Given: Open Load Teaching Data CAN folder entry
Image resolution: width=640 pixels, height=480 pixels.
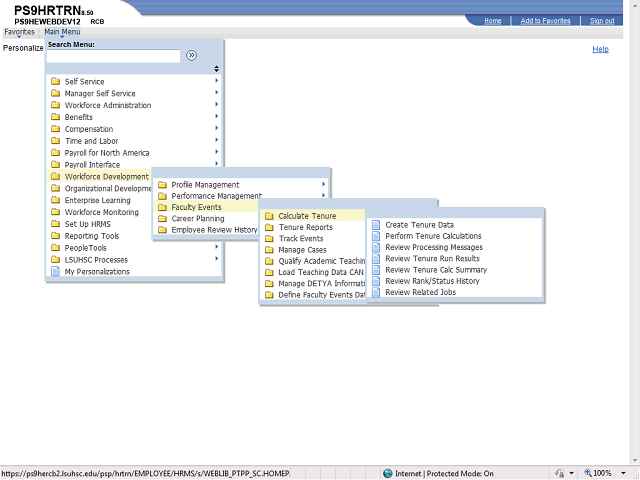Looking at the screenshot, I should click(x=312, y=272).
